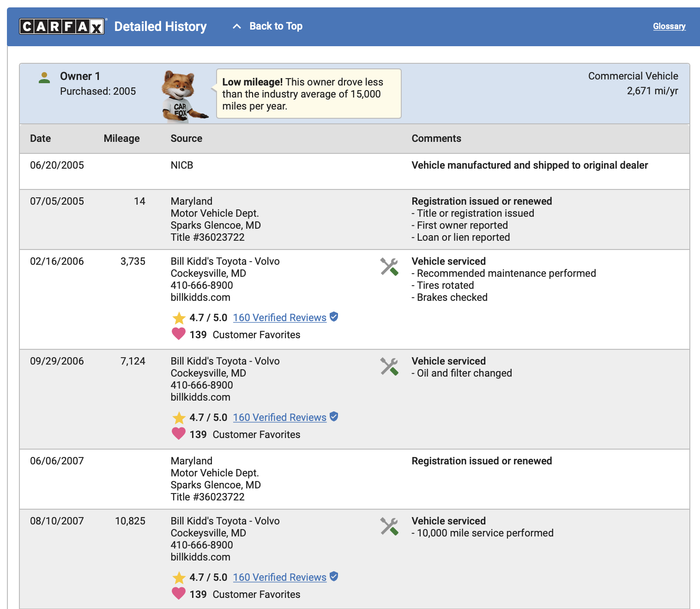Click 'Loan or lien reported' comment

coord(461,238)
